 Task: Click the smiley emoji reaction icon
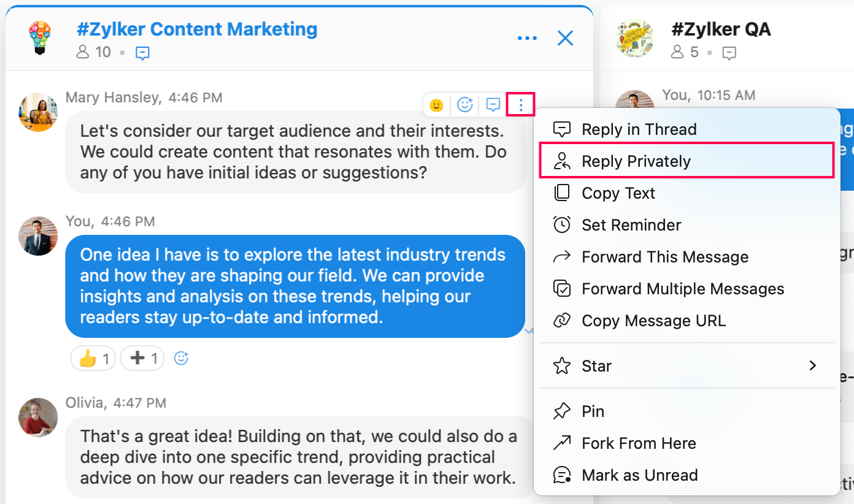(436, 105)
